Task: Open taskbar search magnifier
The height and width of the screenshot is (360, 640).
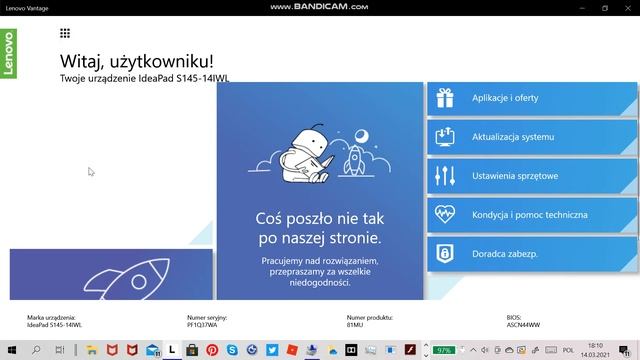Action: [36, 350]
